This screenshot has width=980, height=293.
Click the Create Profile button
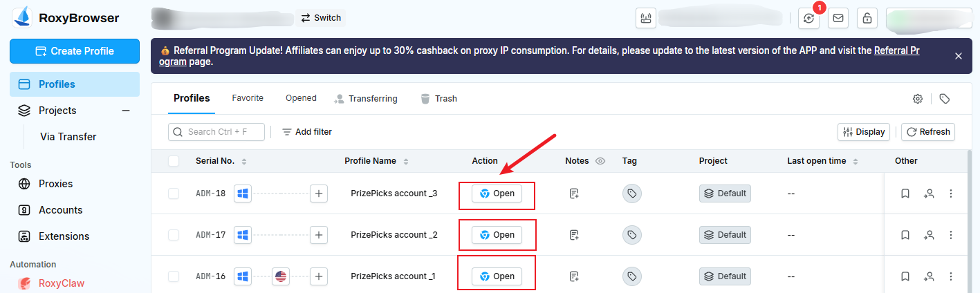pyautogui.click(x=75, y=51)
